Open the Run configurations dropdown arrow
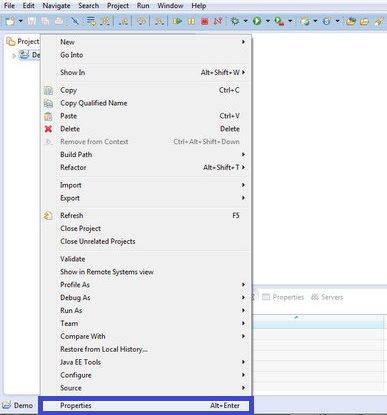The image size is (387, 415). [268, 21]
